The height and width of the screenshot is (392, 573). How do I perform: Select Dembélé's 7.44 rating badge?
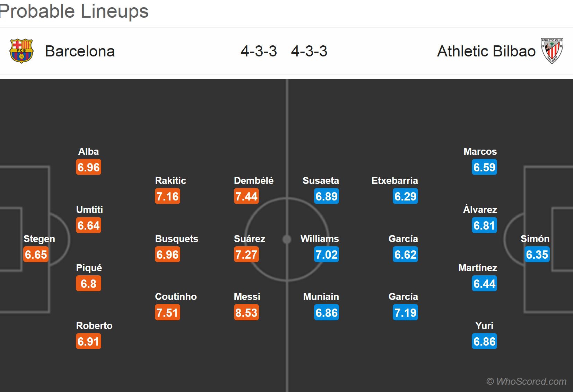click(246, 196)
